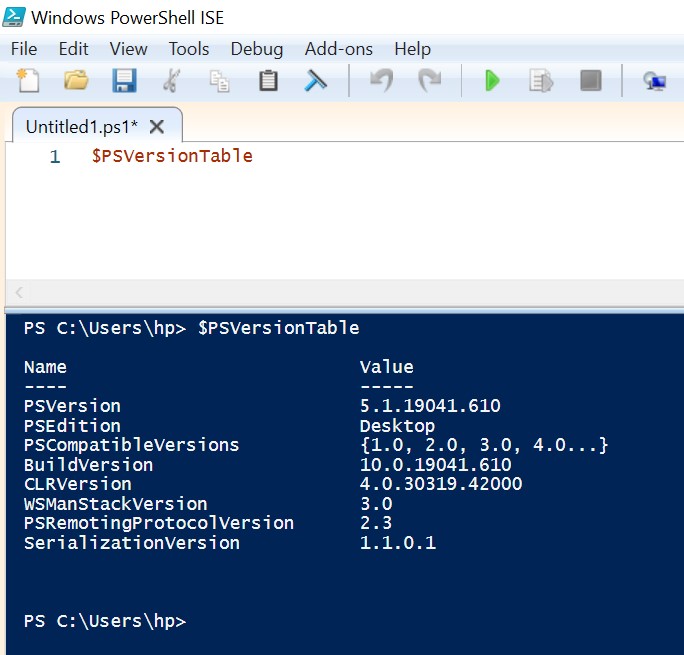This screenshot has height=655, width=684.
Task: Click the Value column header in console
Action: [386, 367]
